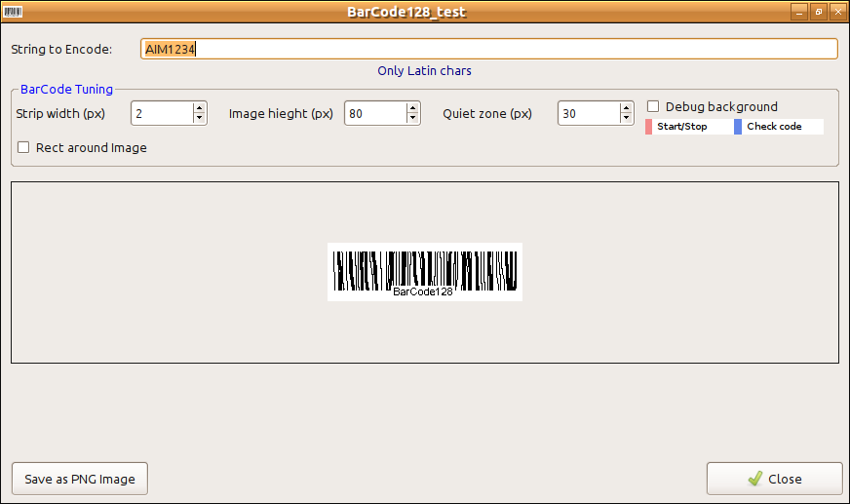
Task: Click the Image height value field
Action: [375, 114]
